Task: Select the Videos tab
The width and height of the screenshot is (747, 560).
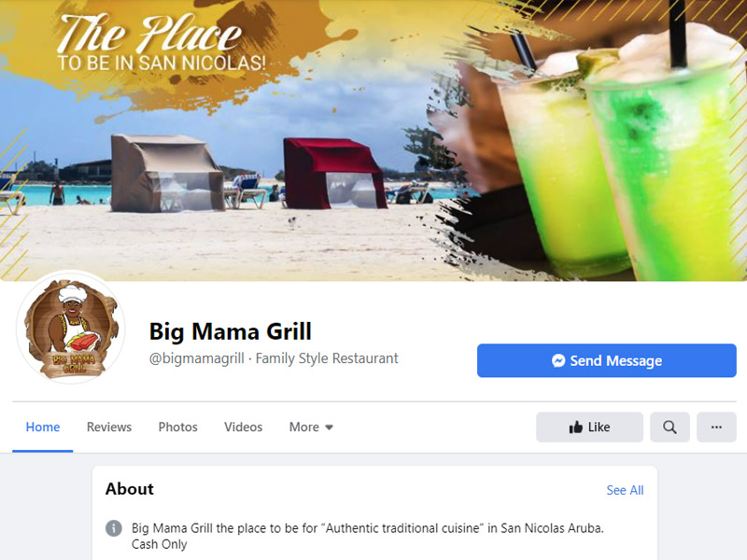Action: tap(243, 427)
